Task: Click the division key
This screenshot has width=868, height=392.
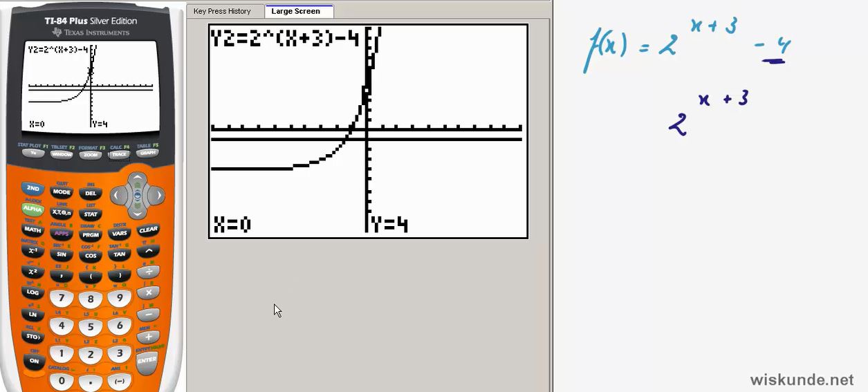Action: [x=148, y=271]
